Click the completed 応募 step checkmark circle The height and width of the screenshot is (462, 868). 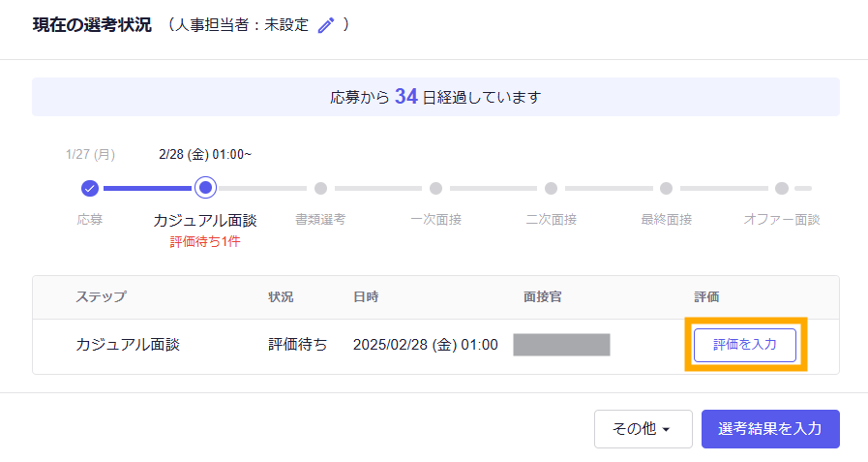coord(90,188)
